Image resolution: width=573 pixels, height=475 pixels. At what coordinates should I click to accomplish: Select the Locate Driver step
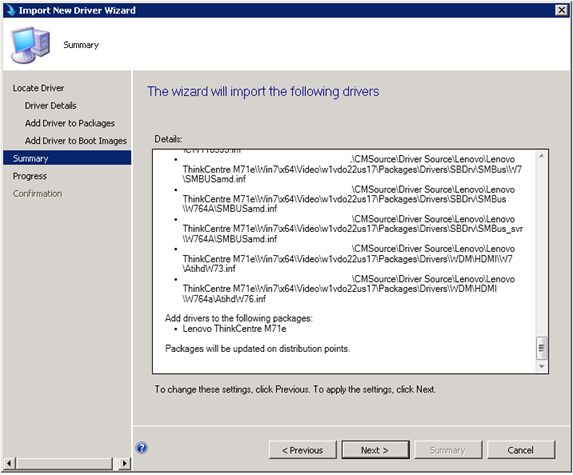pos(38,88)
